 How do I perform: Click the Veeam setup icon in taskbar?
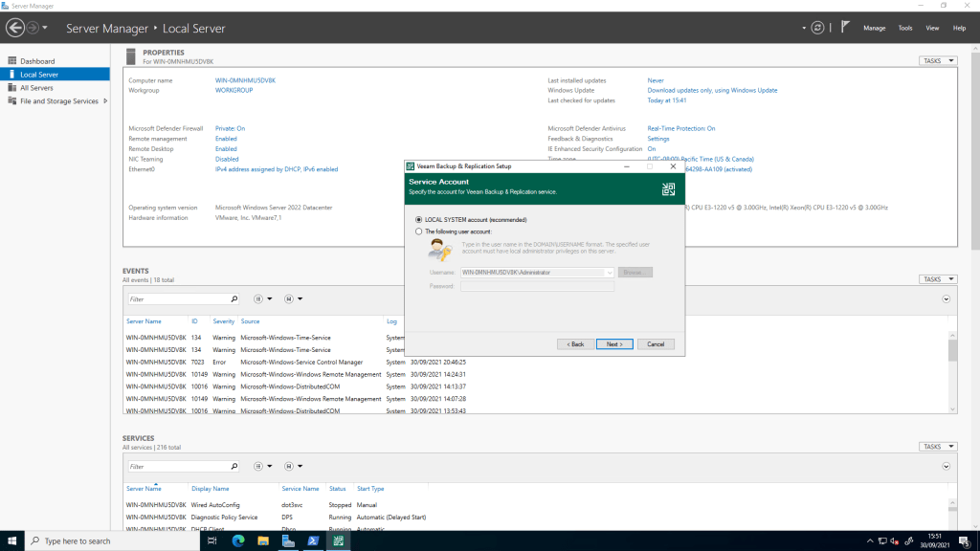pyautogui.click(x=338, y=540)
